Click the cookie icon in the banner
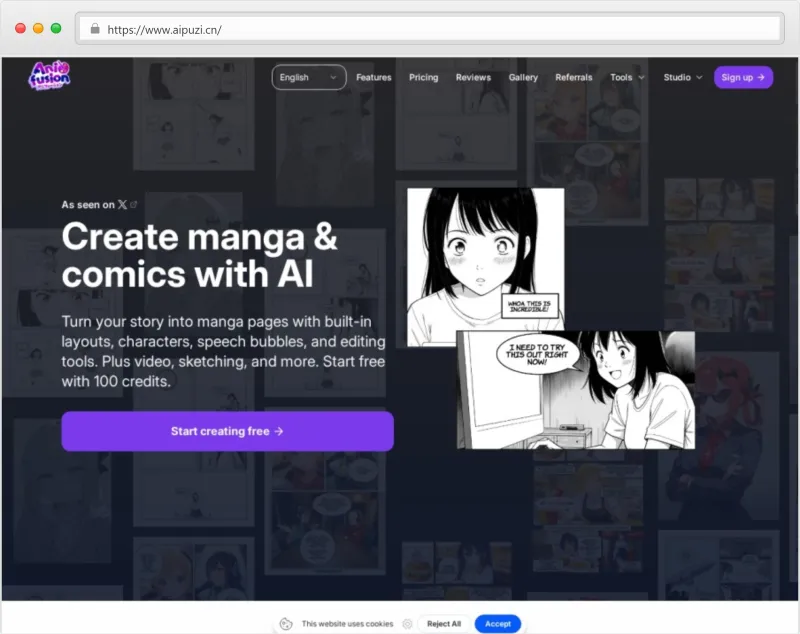 (x=286, y=624)
